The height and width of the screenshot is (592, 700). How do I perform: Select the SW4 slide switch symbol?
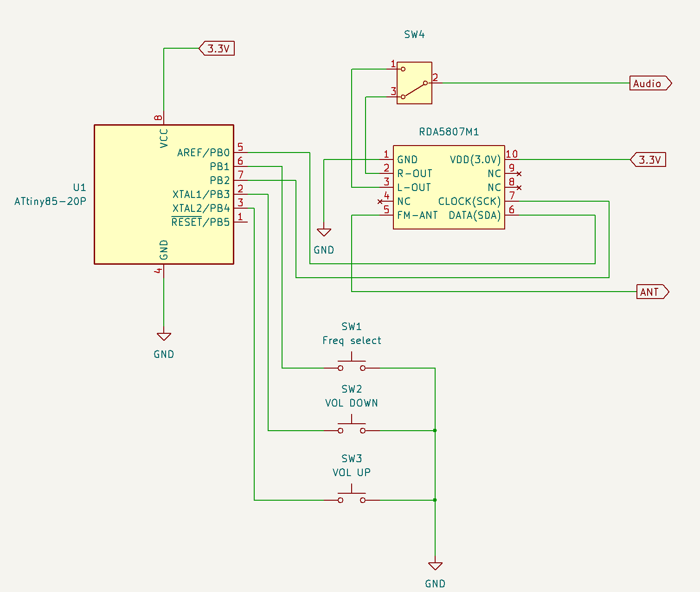pyautogui.click(x=414, y=83)
